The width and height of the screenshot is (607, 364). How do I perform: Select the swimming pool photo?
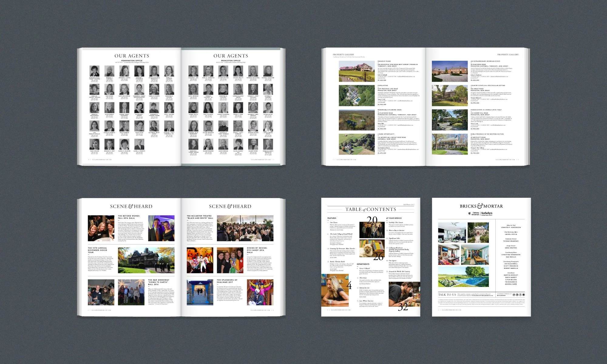point(463,277)
